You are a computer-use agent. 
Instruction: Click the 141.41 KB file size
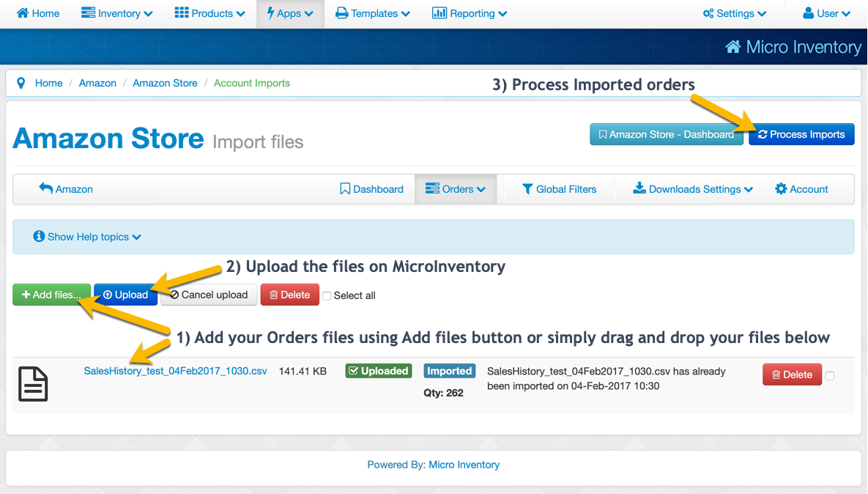(303, 371)
